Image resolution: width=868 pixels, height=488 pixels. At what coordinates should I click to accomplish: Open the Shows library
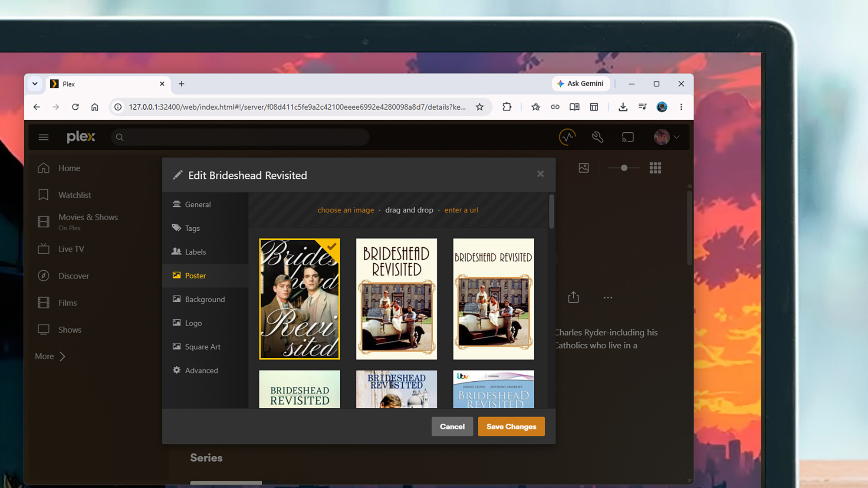click(69, 330)
